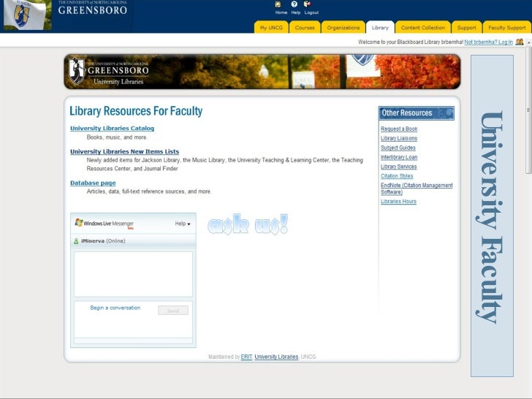Open the Subject Guides link

click(x=398, y=148)
